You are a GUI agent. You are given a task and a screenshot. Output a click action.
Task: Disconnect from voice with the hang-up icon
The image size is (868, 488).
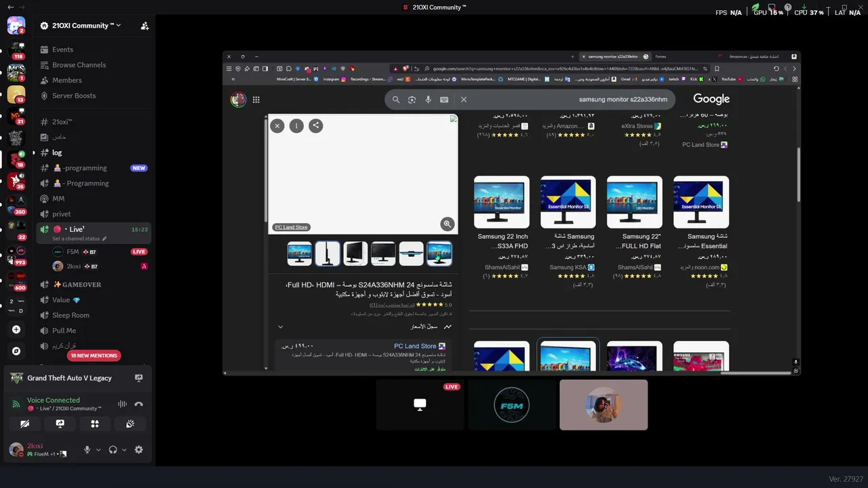pyautogui.click(x=139, y=404)
